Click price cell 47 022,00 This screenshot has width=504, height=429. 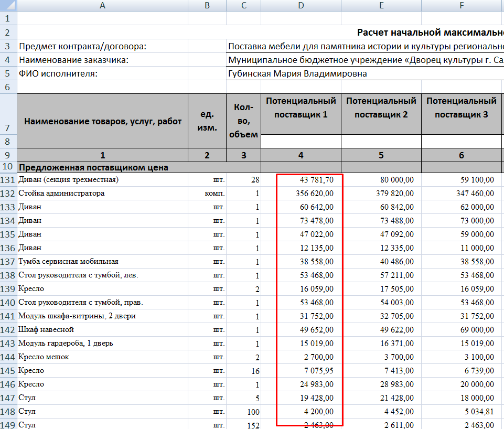pos(301,234)
